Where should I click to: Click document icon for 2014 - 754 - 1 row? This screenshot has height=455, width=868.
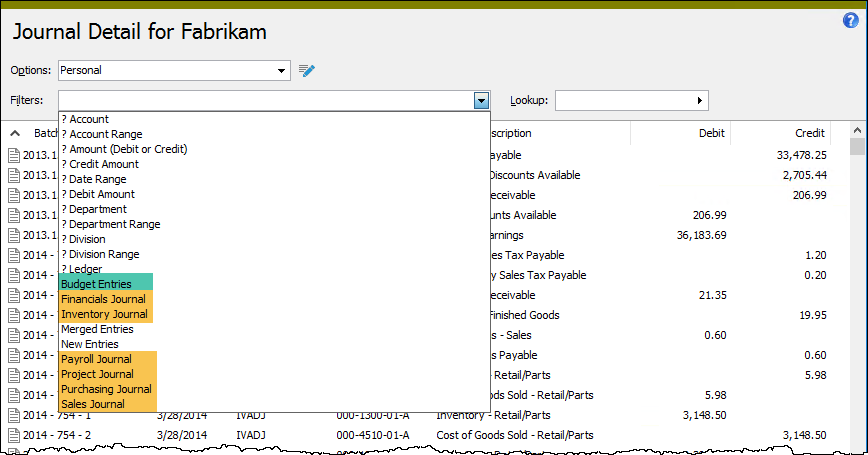[15, 415]
